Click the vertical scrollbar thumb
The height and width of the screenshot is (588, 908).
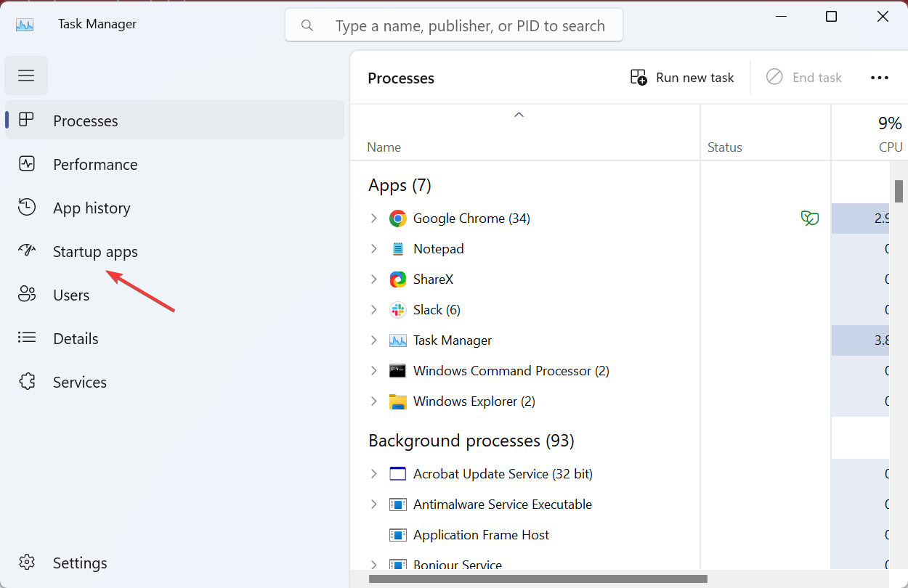[899, 191]
